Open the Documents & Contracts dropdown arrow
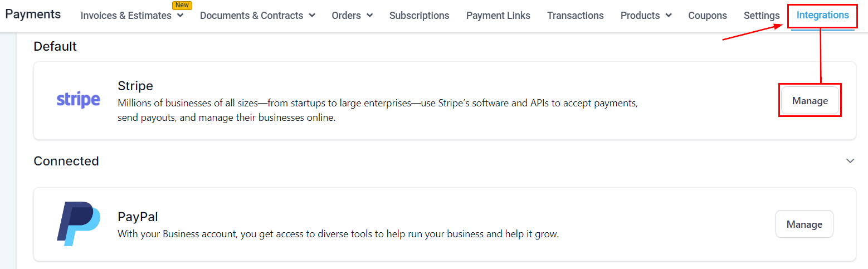The image size is (868, 269). click(311, 16)
